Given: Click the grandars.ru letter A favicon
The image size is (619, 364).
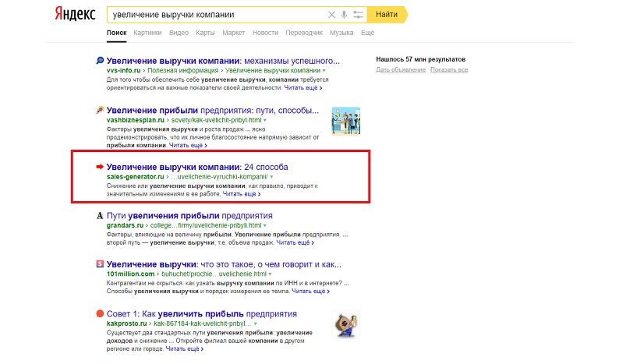Looking at the screenshot, I should click(x=100, y=216).
